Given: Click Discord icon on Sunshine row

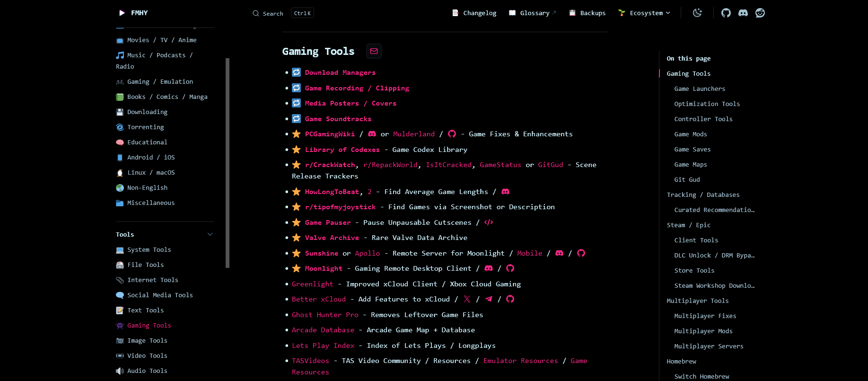Looking at the screenshot, I should coord(559,253).
